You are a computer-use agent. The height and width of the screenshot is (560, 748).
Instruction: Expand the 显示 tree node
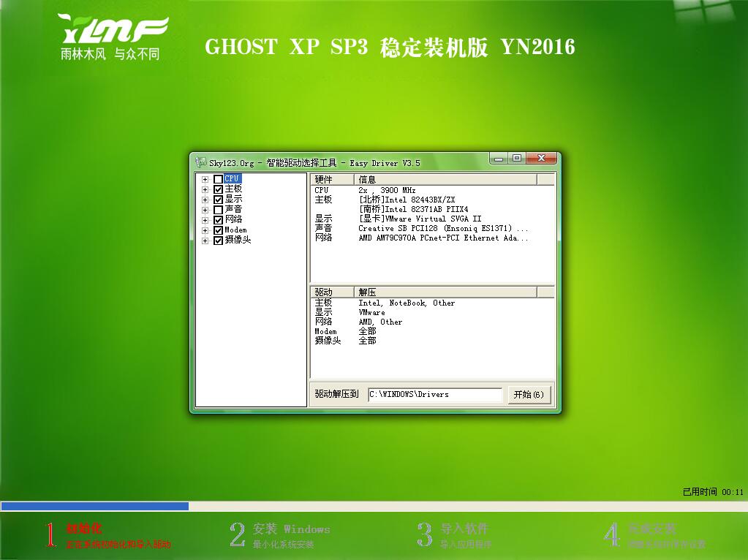point(205,200)
